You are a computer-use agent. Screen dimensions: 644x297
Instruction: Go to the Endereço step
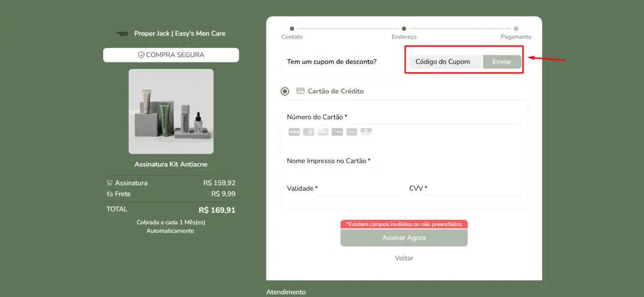click(x=404, y=33)
